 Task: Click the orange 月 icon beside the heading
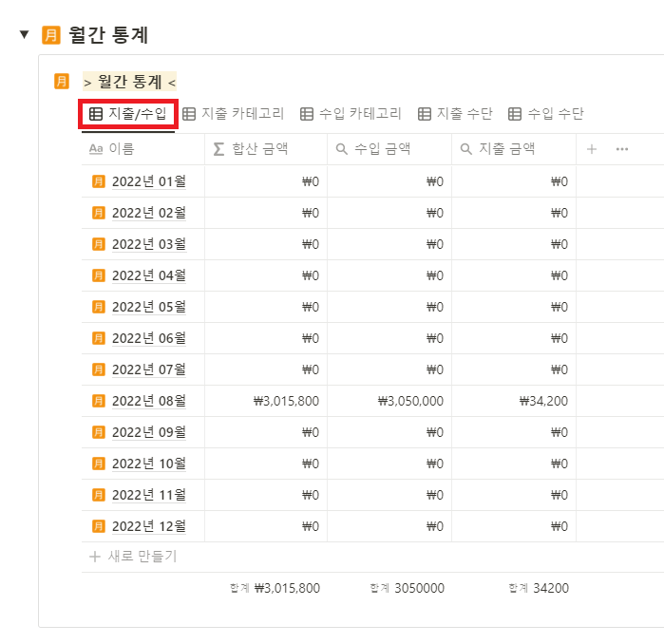tap(50, 35)
